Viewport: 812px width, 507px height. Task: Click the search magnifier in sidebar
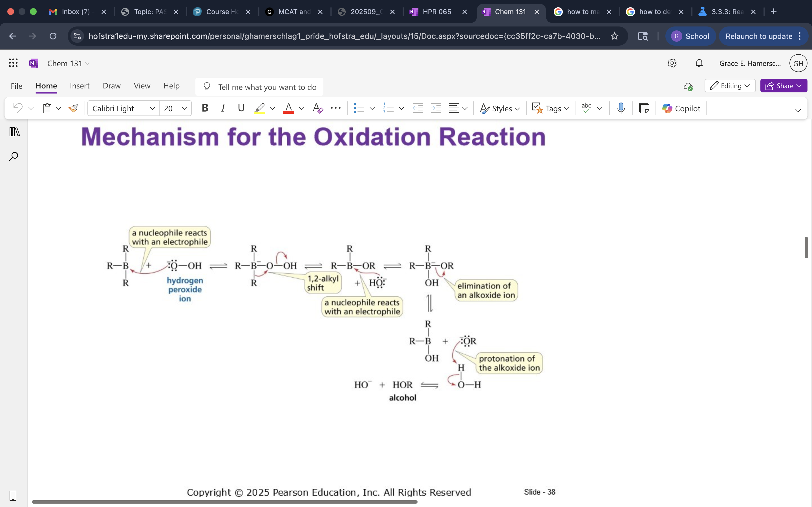(14, 157)
